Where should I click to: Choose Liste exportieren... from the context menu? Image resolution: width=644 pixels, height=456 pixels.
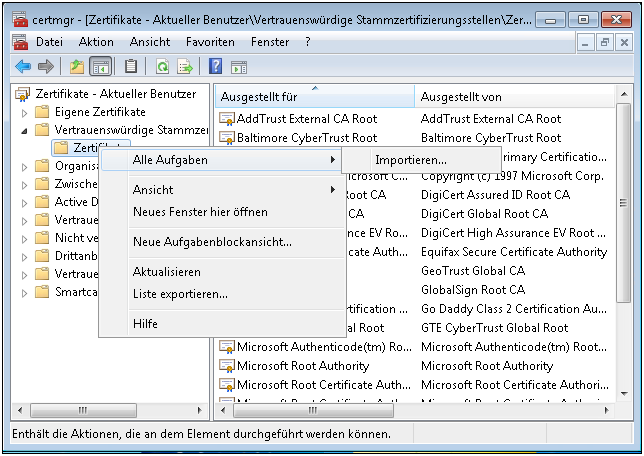[222, 294]
